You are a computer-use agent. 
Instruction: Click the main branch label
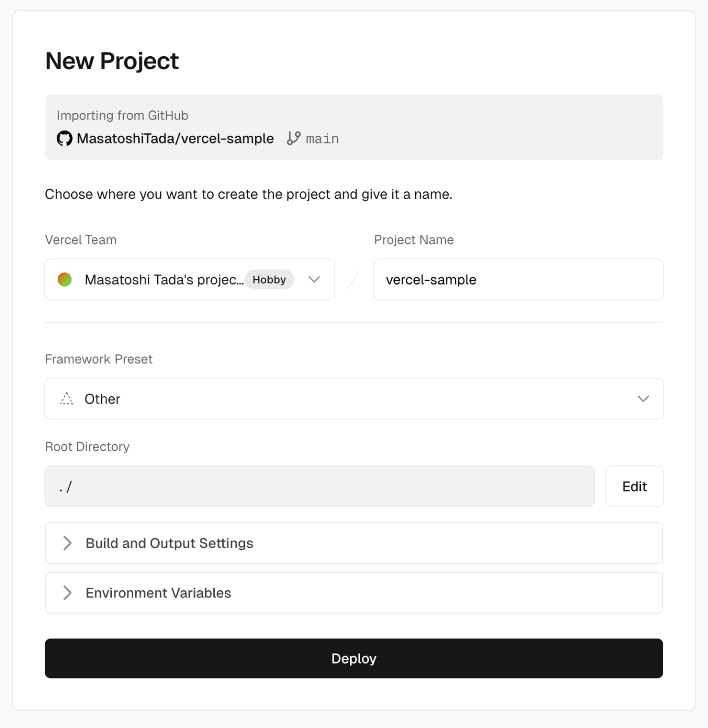tap(322, 139)
